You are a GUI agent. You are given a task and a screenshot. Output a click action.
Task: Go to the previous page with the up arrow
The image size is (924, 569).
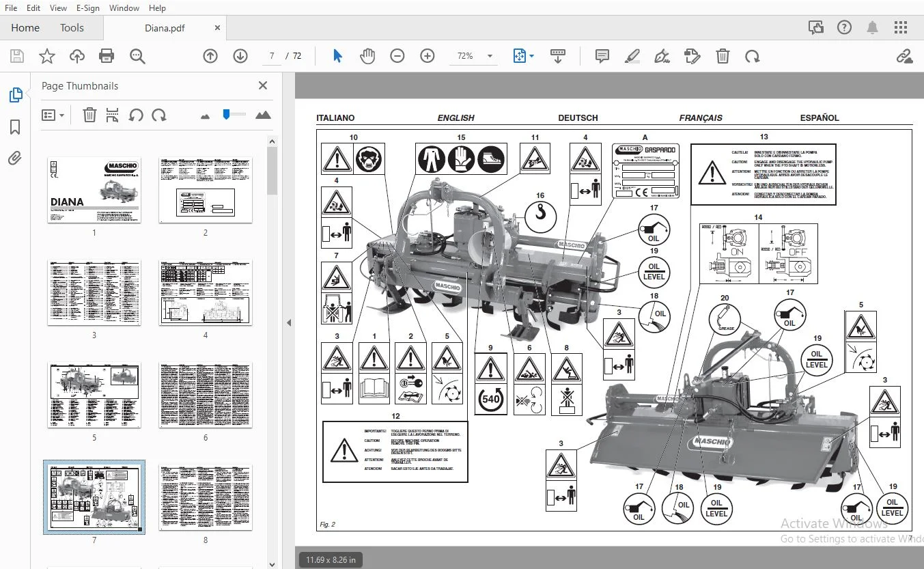tap(210, 56)
